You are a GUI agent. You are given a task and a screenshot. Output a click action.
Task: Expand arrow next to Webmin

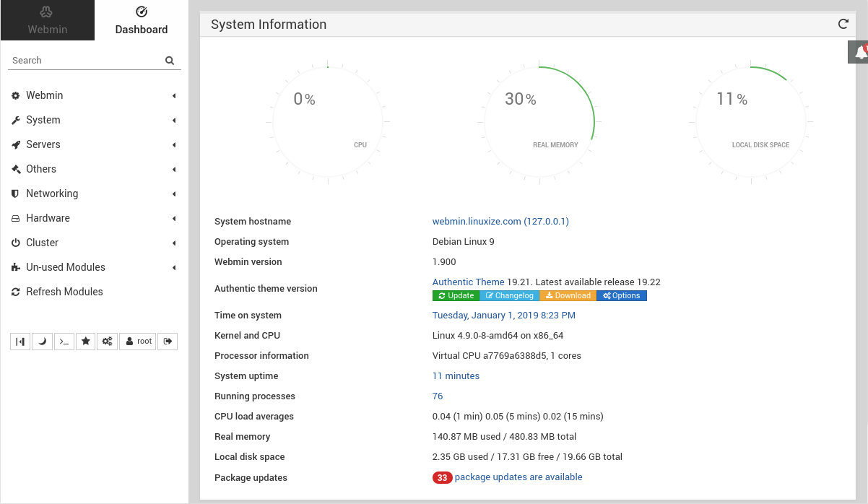(x=174, y=96)
